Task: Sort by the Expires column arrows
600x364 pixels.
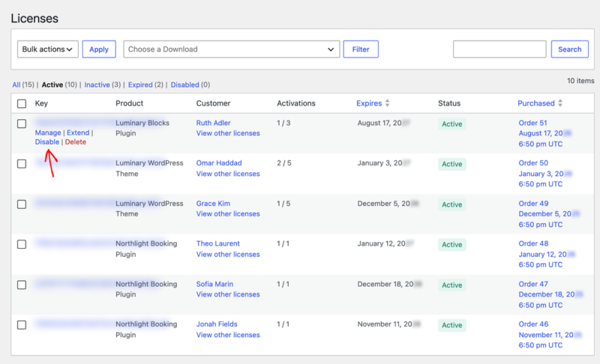Action: (387, 103)
